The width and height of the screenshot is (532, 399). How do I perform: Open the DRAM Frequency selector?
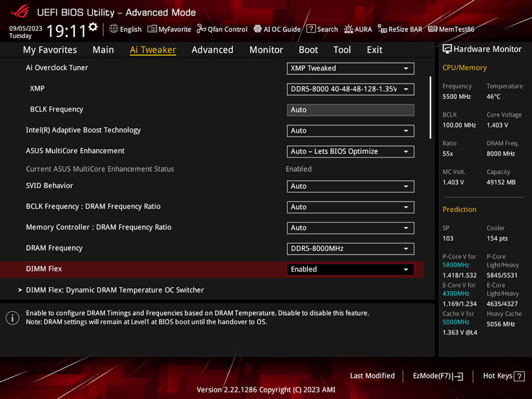[x=350, y=249]
